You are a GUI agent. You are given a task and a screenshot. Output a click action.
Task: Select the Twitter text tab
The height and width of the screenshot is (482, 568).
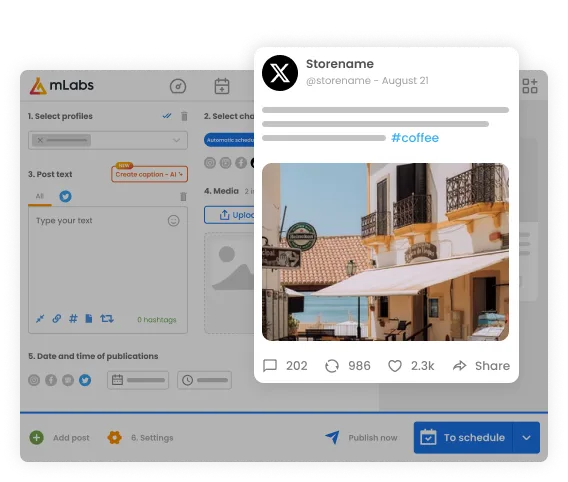(66, 196)
